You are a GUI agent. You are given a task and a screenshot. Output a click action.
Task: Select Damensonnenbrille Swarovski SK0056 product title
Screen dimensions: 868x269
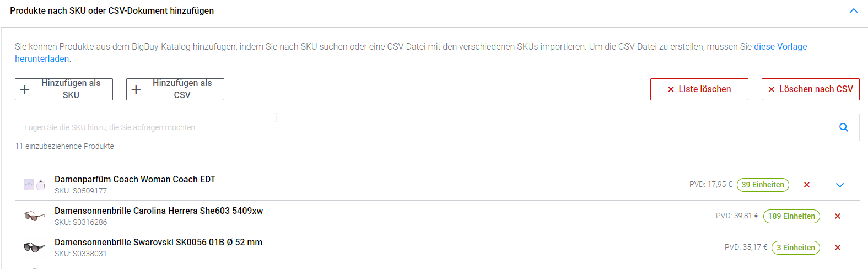click(158, 242)
